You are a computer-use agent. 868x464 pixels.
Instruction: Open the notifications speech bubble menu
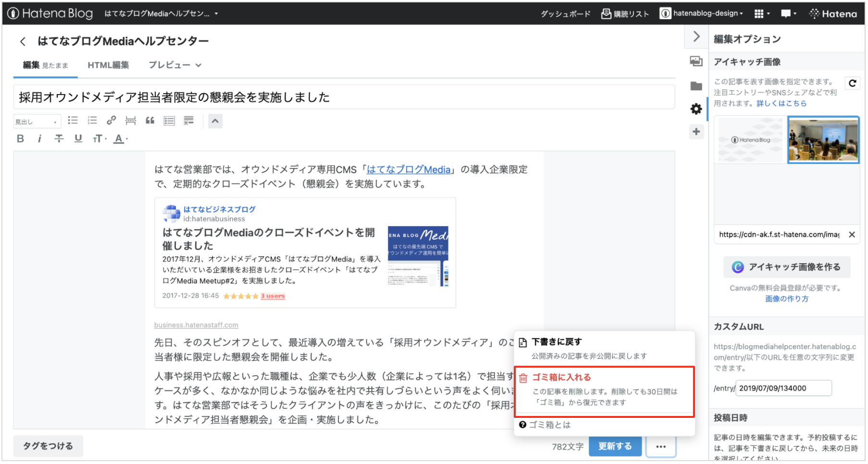click(x=788, y=14)
